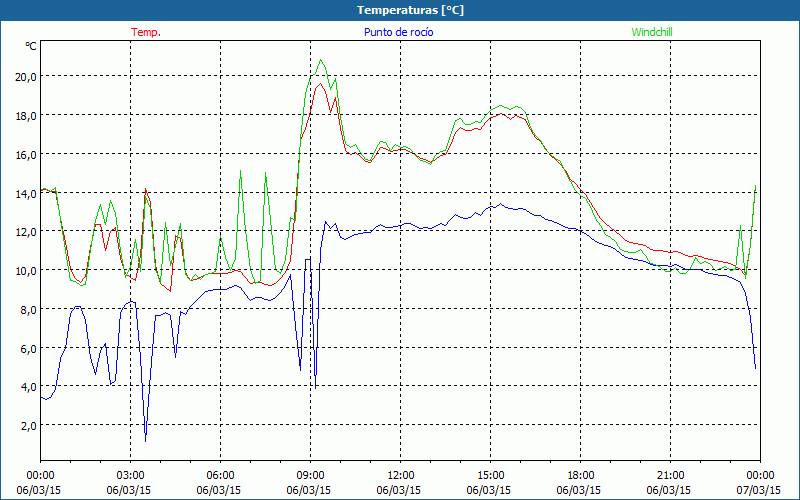The width and height of the screenshot is (800, 500).
Task: Select the blue 'Punto de rocío' legend label
Action: click(398, 32)
